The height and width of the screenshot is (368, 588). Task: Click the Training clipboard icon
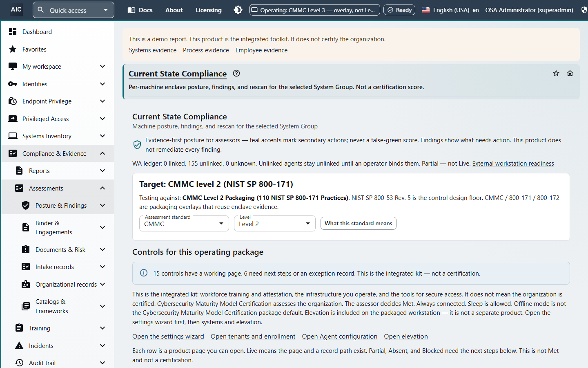pos(19,328)
